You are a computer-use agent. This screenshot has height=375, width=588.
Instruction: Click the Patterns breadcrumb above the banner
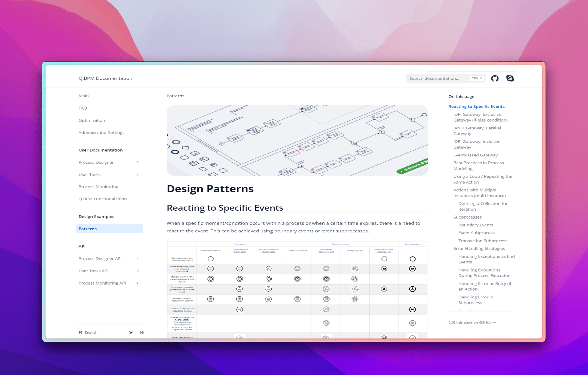click(175, 96)
